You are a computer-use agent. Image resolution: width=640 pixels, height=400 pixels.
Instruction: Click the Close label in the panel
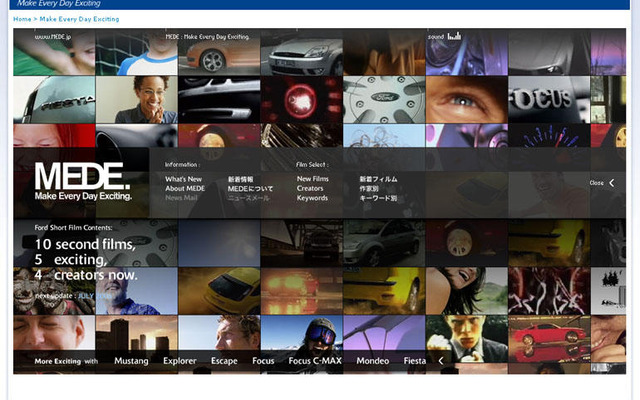pyautogui.click(x=596, y=183)
